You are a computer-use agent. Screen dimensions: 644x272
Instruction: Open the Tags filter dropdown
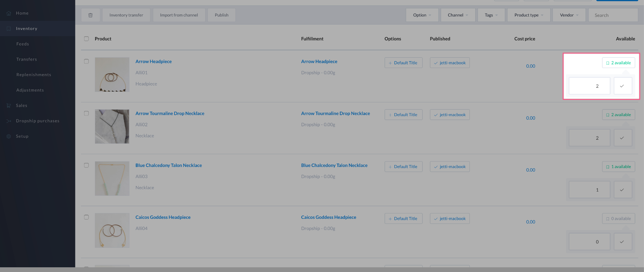(x=491, y=15)
